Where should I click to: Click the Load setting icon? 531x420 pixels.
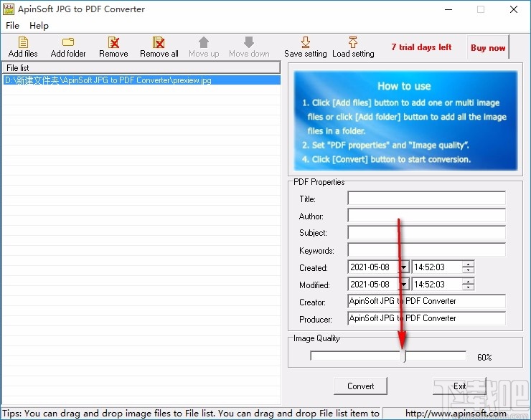tap(353, 42)
